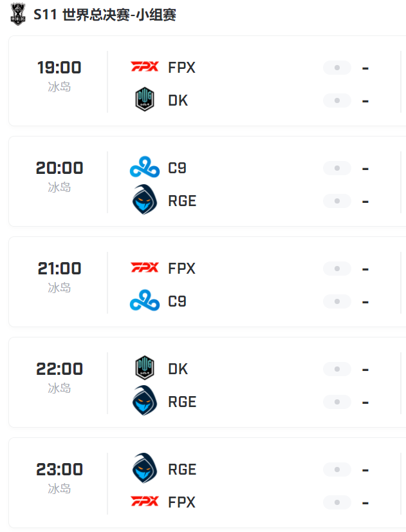
Task: Select the C9 cloud logo in 20:00 match
Action: tap(144, 168)
